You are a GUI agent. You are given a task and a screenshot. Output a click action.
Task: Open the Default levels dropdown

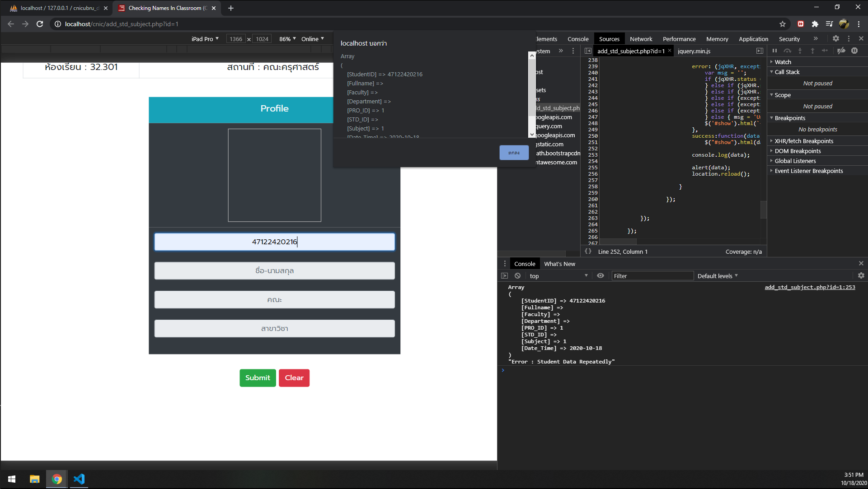tap(717, 276)
